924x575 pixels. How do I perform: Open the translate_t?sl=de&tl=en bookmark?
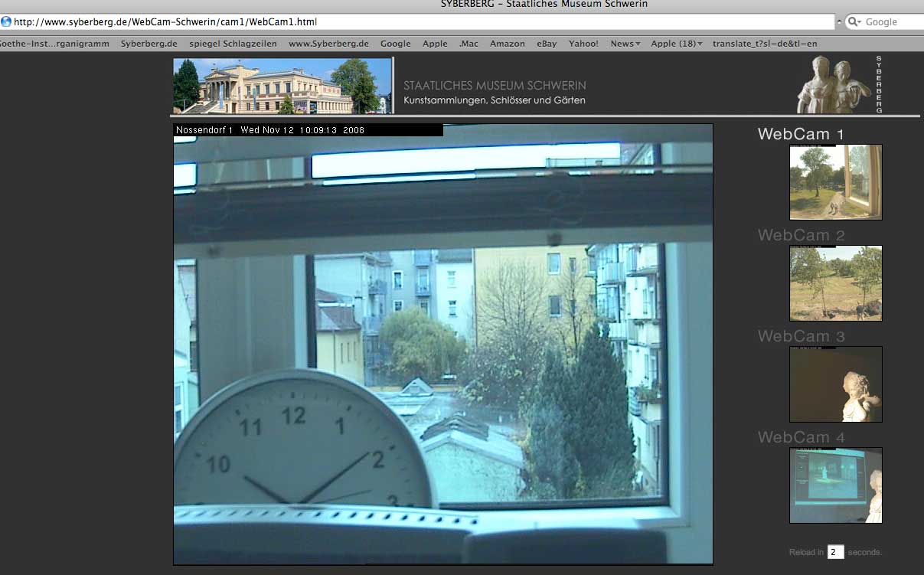(x=764, y=44)
